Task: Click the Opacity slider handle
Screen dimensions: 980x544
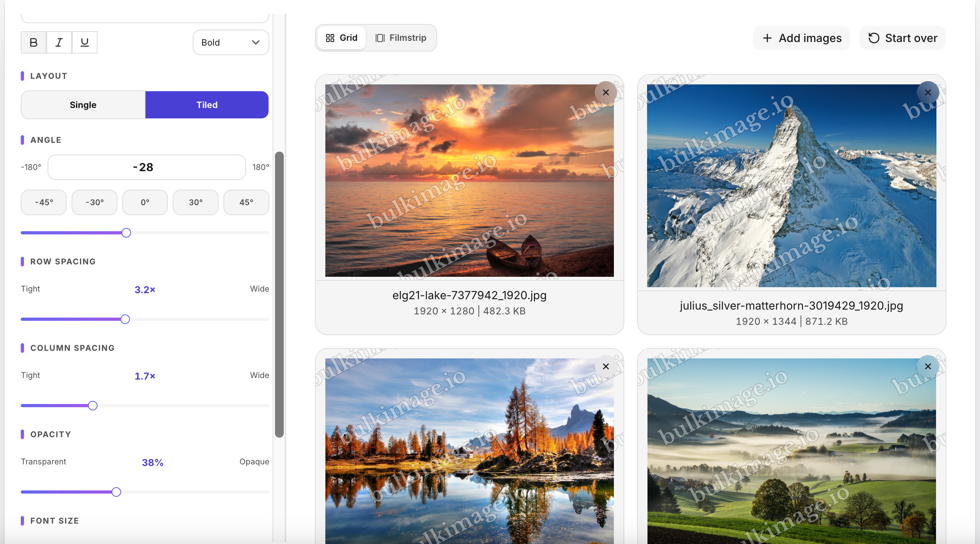Action: click(116, 492)
